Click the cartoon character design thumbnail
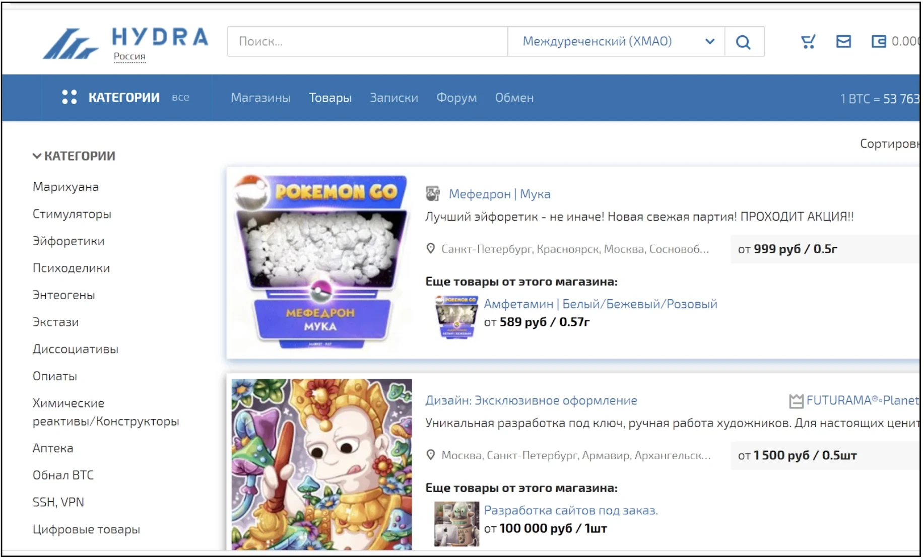This screenshot has width=924, height=560. point(321,464)
